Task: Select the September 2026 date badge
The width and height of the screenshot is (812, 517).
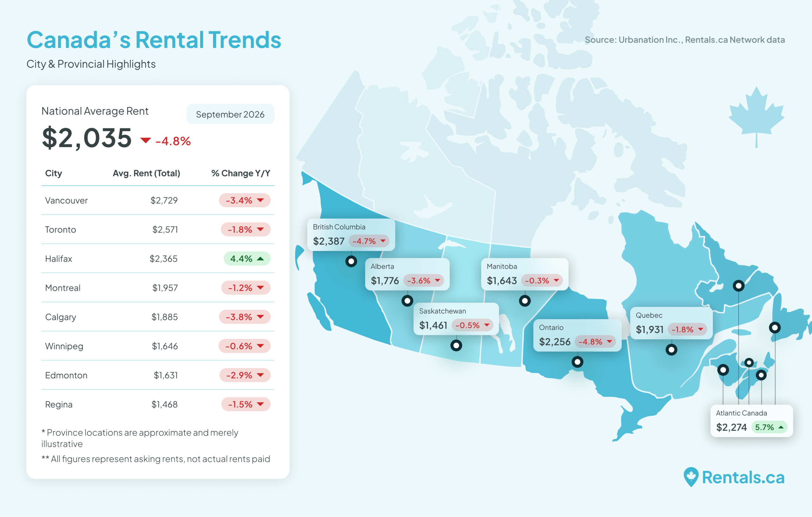Action: [230, 114]
